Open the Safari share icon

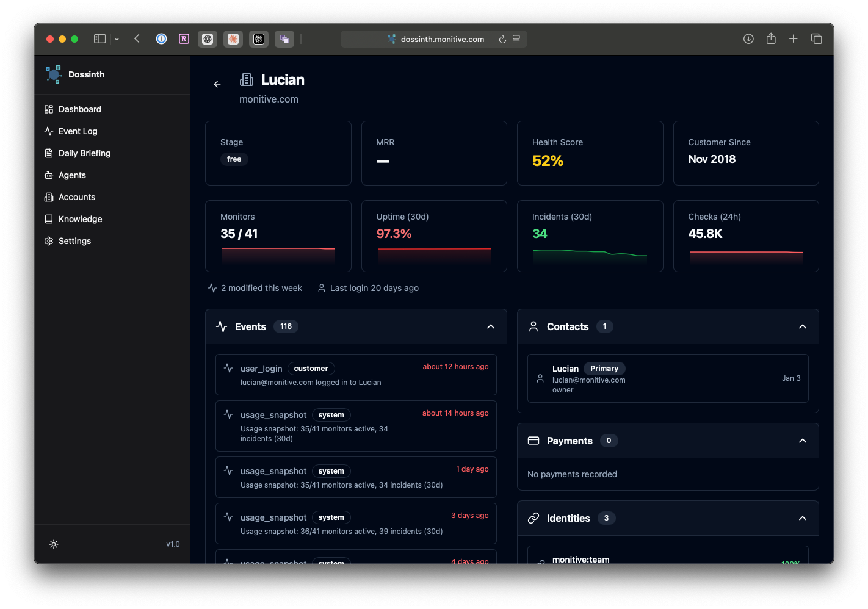[x=771, y=39]
